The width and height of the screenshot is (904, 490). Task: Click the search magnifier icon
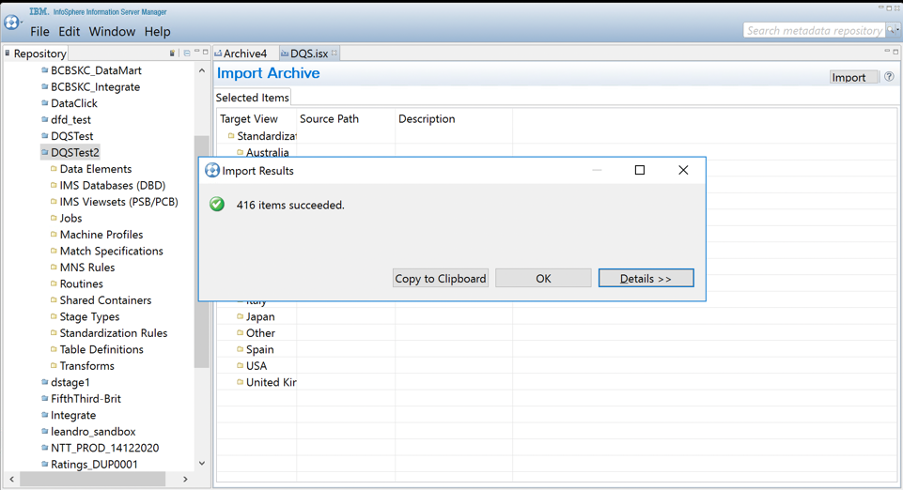pos(893,31)
